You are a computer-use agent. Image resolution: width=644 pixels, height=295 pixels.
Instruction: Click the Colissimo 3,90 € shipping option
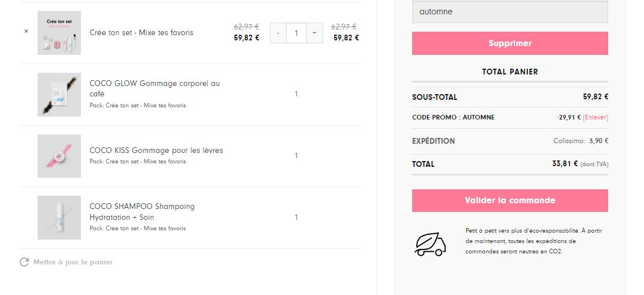pyautogui.click(x=581, y=141)
